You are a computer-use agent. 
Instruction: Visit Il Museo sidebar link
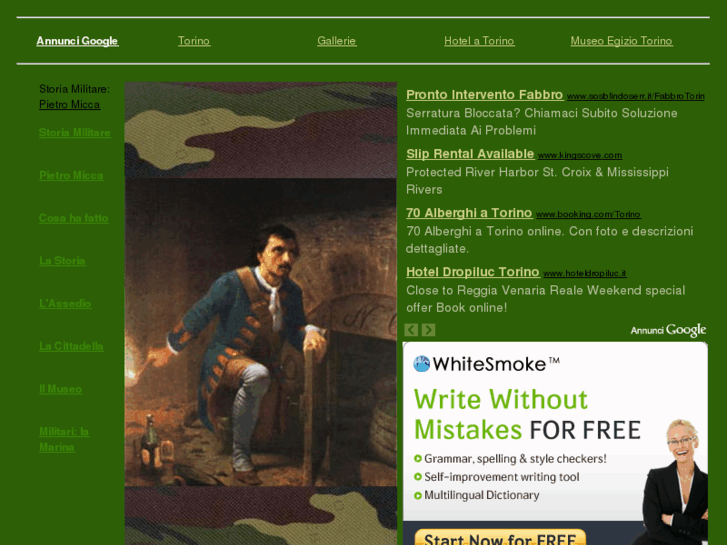(61, 389)
